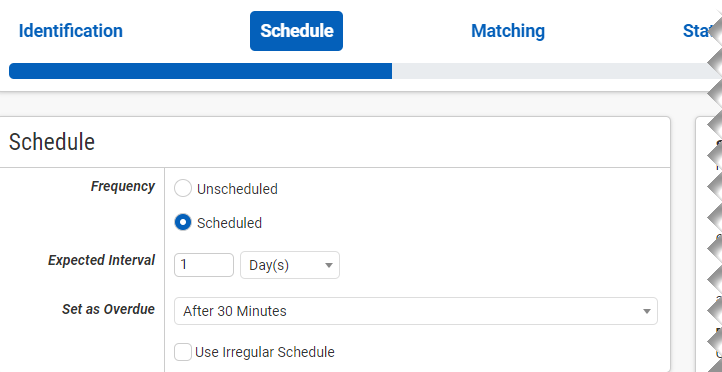
Task: Choose the Unscheduled frequency radio button
Action: [x=183, y=189]
